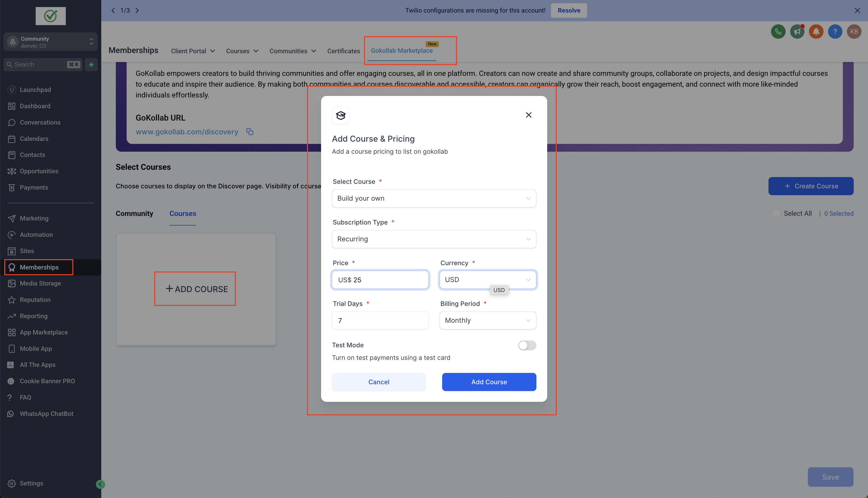This screenshot has height=498, width=868.
Task: Click the lightning bolt quick actions icon
Action: pyautogui.click(x=91, y=64)
